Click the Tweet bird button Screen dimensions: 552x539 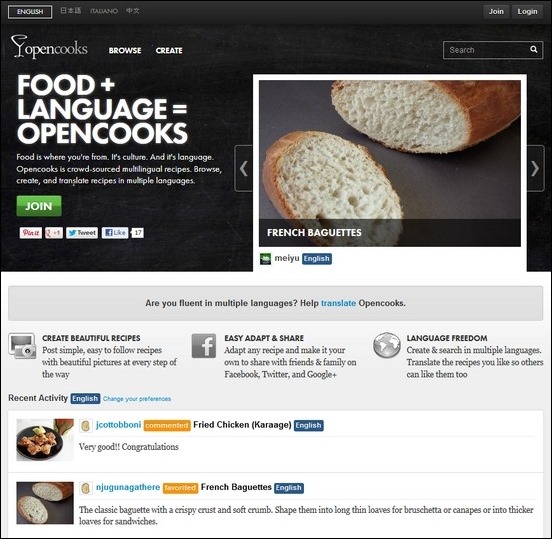coord(82,233)
